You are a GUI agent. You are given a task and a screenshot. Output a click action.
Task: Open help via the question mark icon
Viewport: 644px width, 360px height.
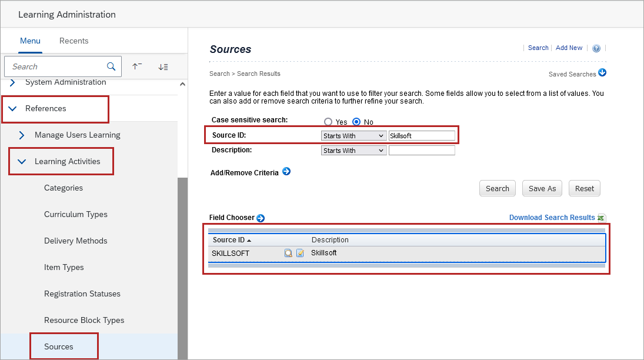(x=596, y=48)
